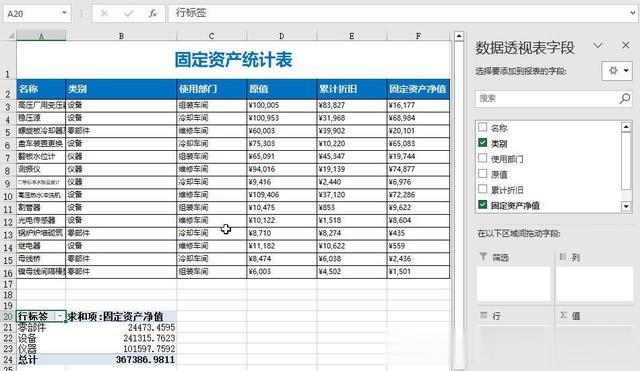Image resolution: width=640 pixels, height=371 pixels.
Task: Click the title 固定资产统计表
Action: [233, 60]
